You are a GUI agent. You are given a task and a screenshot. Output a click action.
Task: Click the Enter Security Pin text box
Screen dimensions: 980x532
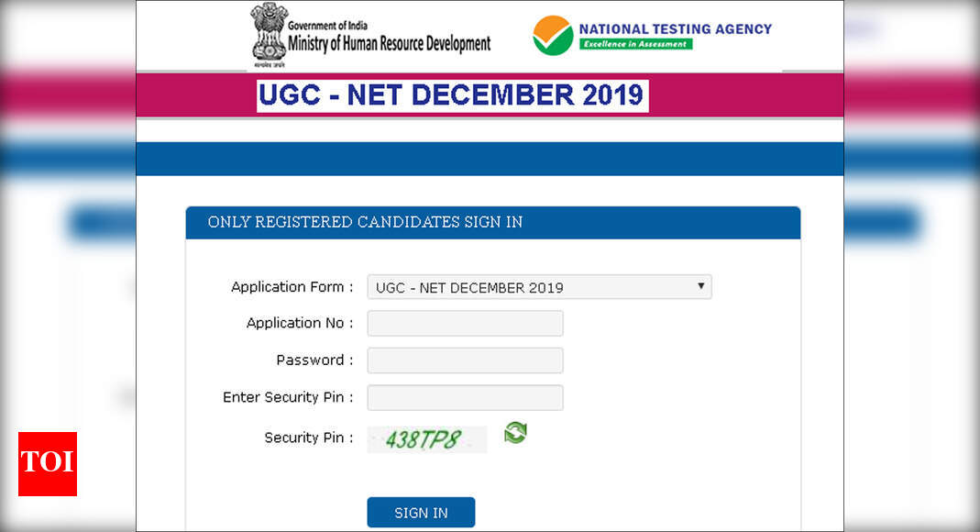tap(465, 398)
